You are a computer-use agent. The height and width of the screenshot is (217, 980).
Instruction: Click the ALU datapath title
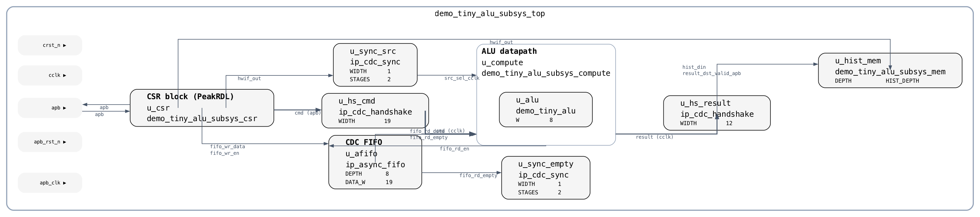tap(509, 51)
